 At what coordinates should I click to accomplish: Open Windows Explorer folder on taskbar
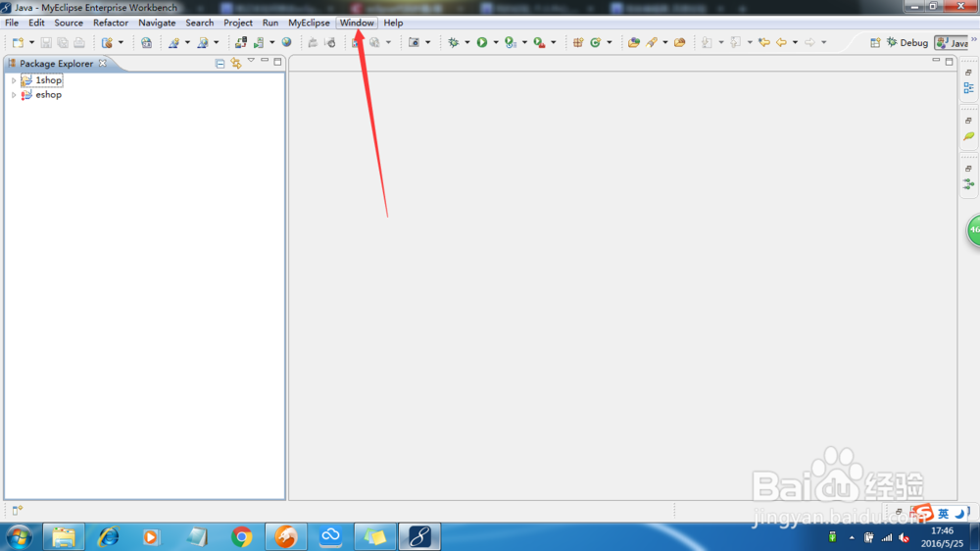[x=63, y=536]
